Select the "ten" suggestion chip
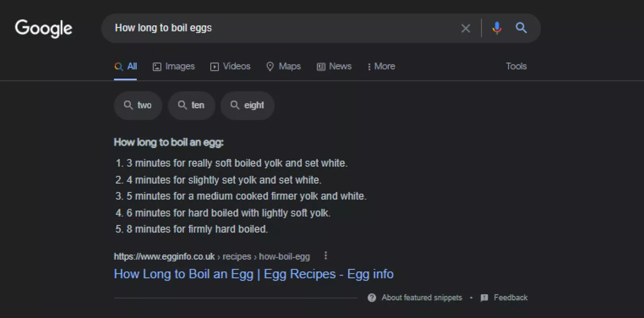644x318 pixels. tap(192, 105)
